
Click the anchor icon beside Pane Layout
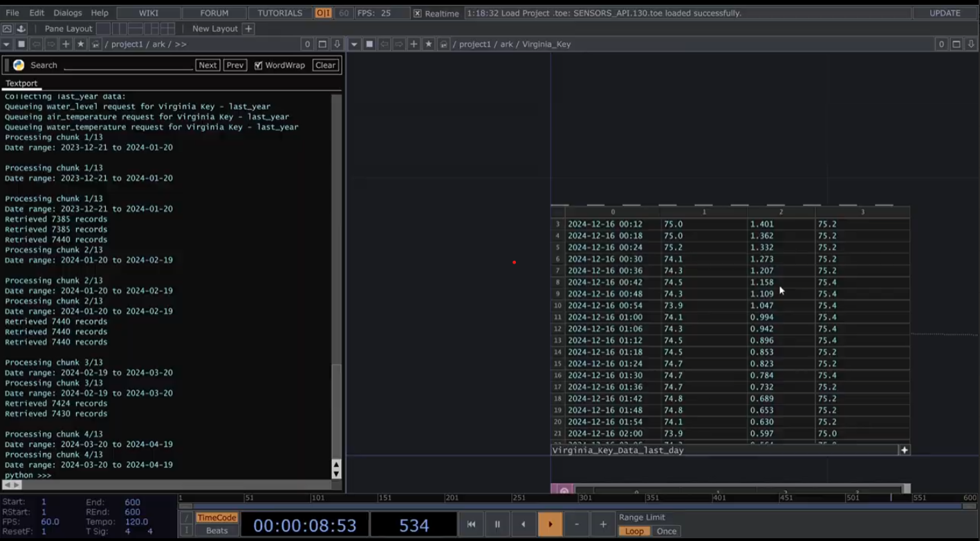21,28
